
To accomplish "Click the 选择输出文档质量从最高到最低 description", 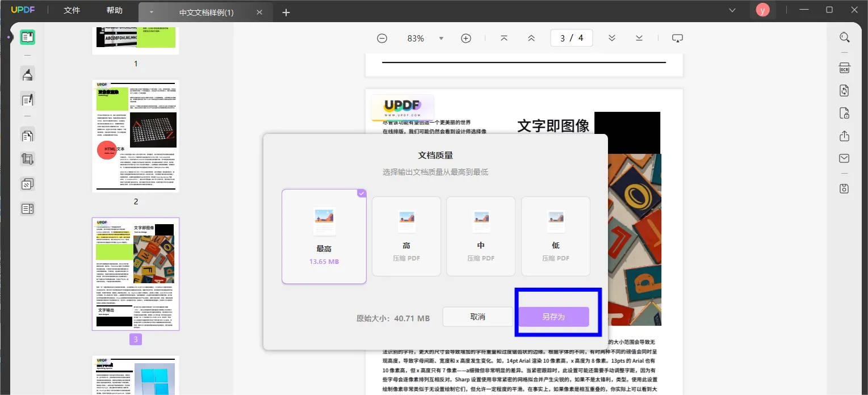I will (x=435, y=172).
